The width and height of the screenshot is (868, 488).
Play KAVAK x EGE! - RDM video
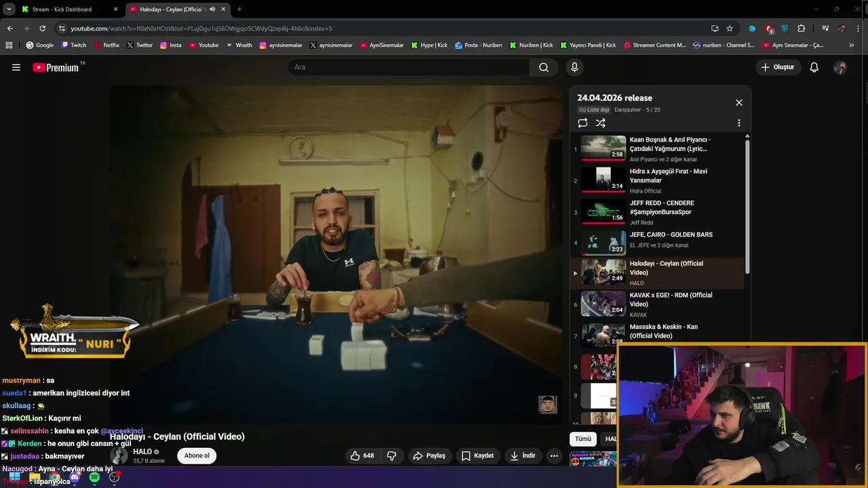click(x=658, y=304)
